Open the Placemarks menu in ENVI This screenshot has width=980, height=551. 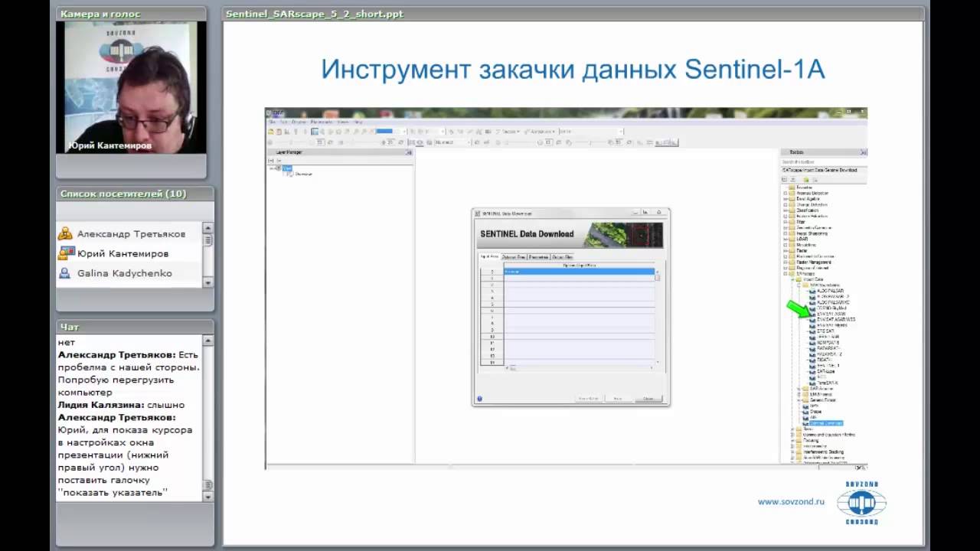click(x=321, y=122)
